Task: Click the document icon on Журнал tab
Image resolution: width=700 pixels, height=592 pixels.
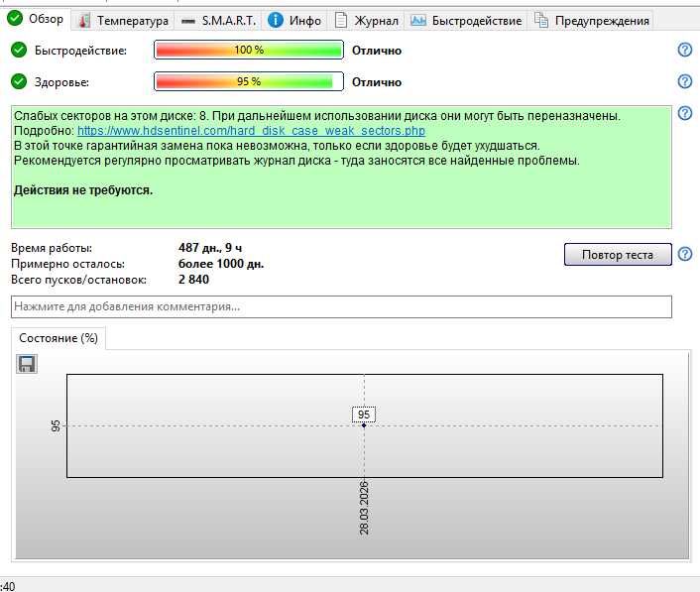Action: click(341, 20)
